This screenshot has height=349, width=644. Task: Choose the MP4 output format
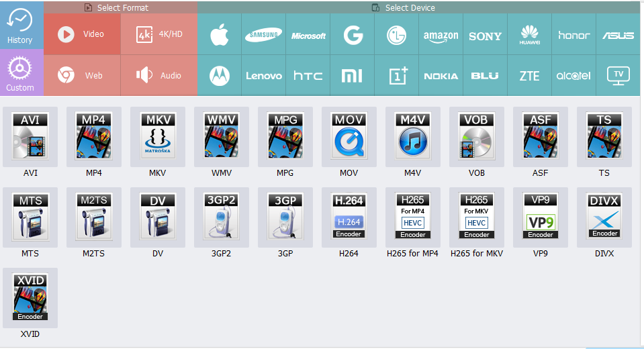(94, 137)
